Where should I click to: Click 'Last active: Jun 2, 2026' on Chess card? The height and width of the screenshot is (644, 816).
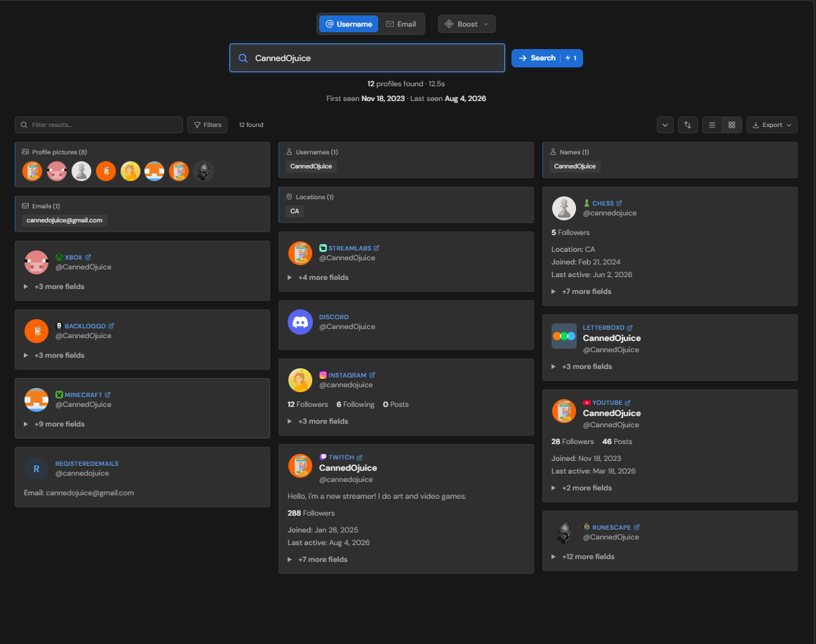click(591, 275)
